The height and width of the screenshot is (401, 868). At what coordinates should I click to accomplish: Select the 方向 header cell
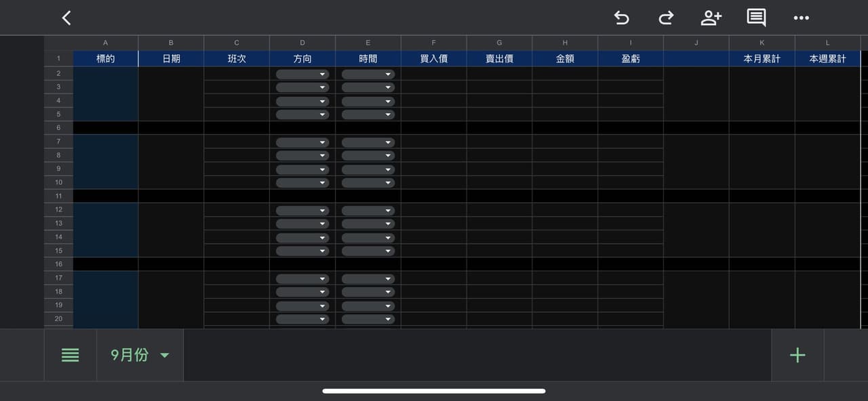[302, 59]
